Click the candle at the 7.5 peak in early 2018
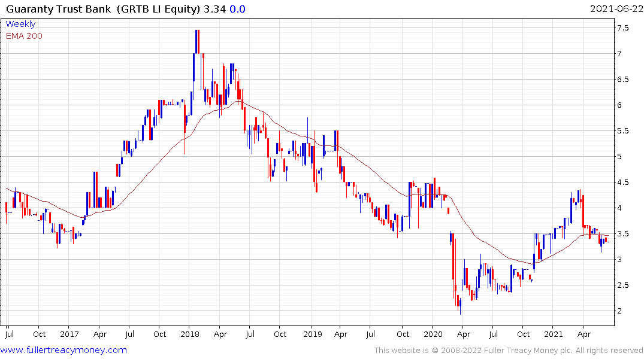The height and width of the screenshot is (359, 644). [x=198, y=41]
